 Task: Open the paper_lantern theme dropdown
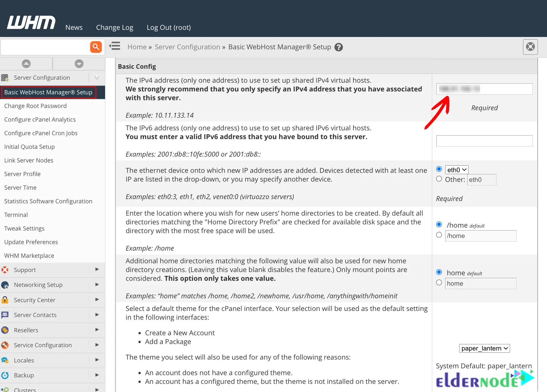pyautogui.click(x=484, y=348)
